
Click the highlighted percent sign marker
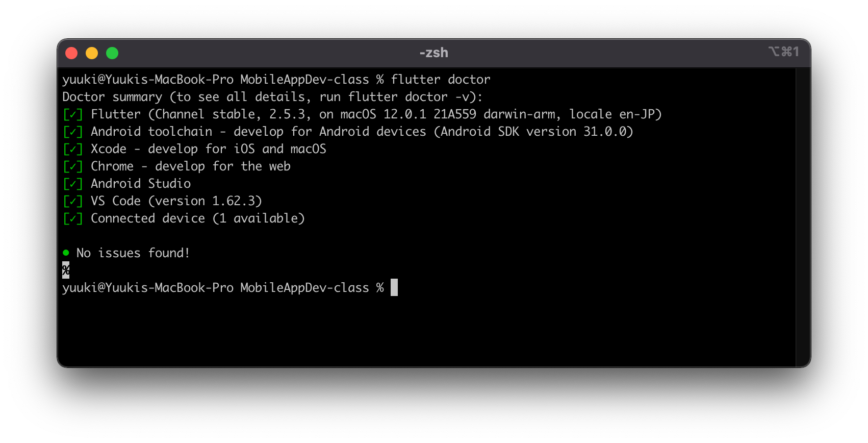click(x=66, y=270)
